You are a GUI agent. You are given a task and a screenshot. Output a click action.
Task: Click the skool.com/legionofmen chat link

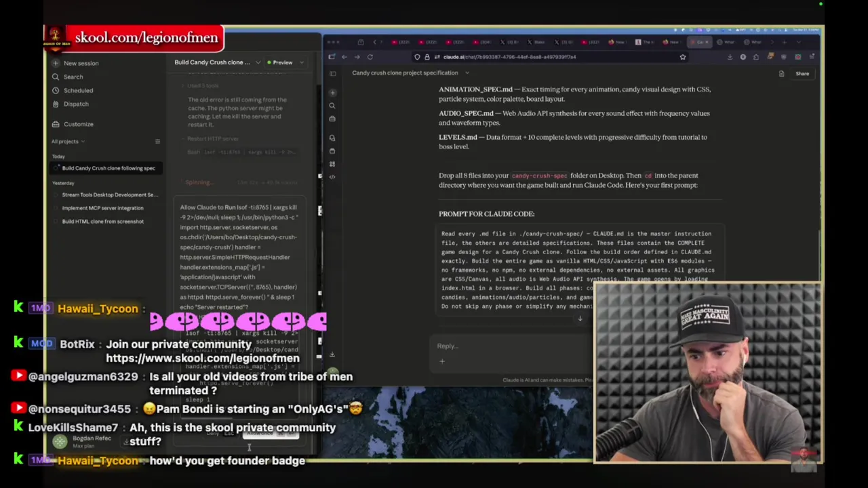pos(202,359)
